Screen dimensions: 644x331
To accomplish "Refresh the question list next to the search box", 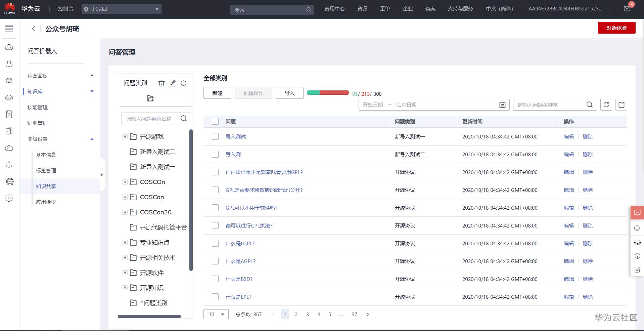I will [606, 105].
